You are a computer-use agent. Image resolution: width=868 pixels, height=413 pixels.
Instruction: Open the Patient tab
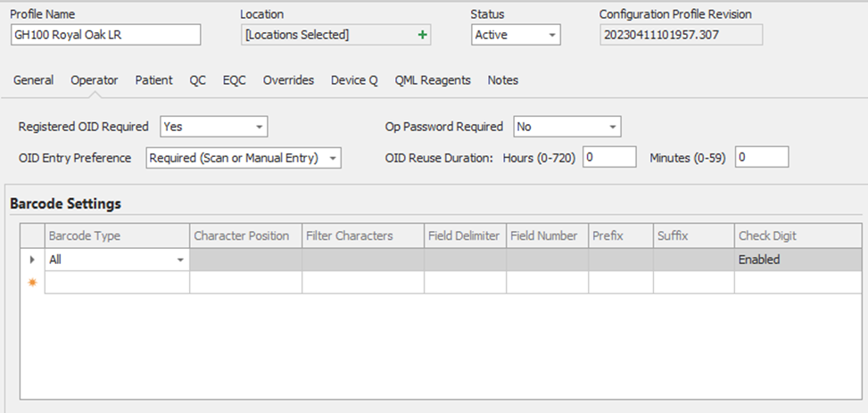[x=154, y=80]
